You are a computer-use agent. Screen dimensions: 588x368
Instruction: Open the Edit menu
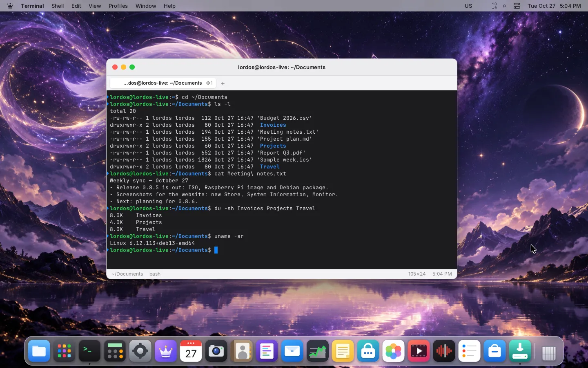click(76, 6)
